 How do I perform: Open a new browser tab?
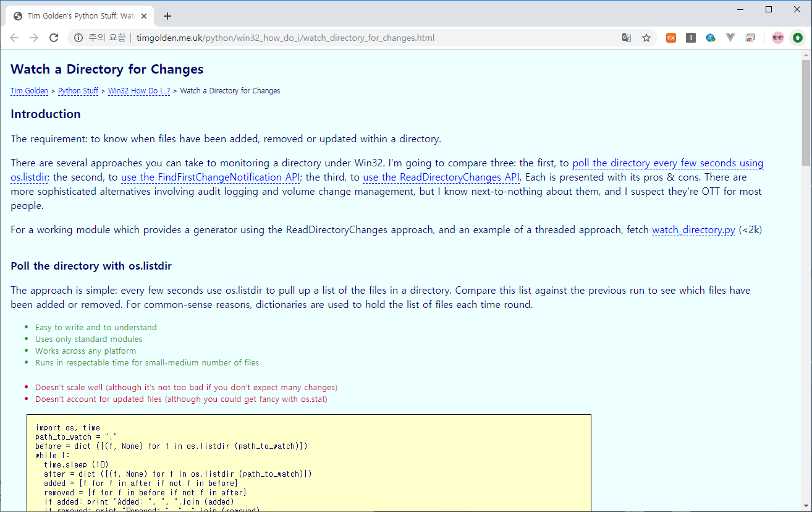click(x=167, y=16)
